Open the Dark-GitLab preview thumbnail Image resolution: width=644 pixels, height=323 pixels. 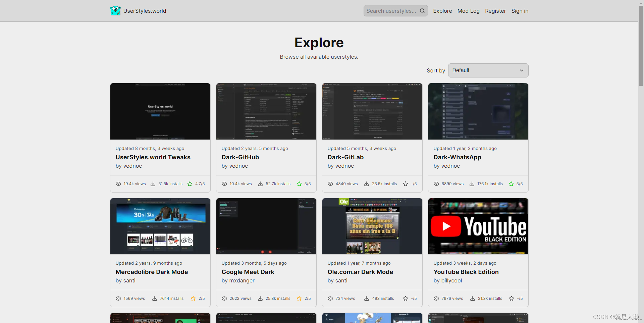372,111
